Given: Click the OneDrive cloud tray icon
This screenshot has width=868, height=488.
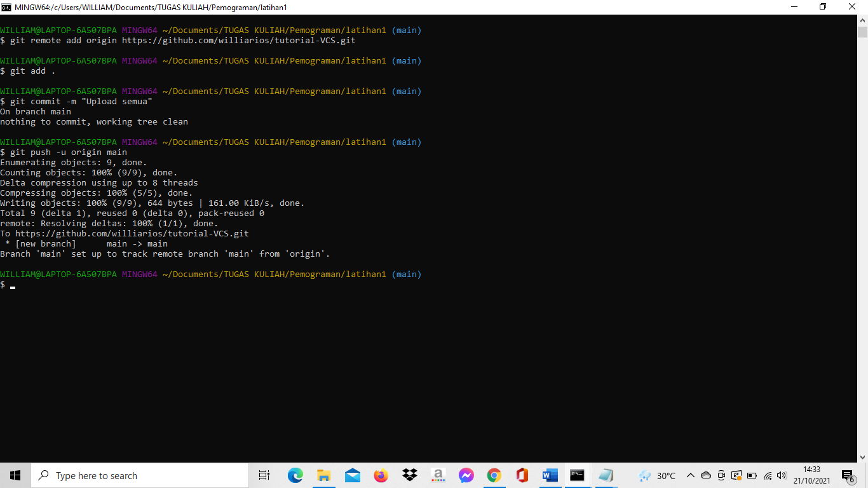Looking at the screenshot, I should tap(706, 475).
